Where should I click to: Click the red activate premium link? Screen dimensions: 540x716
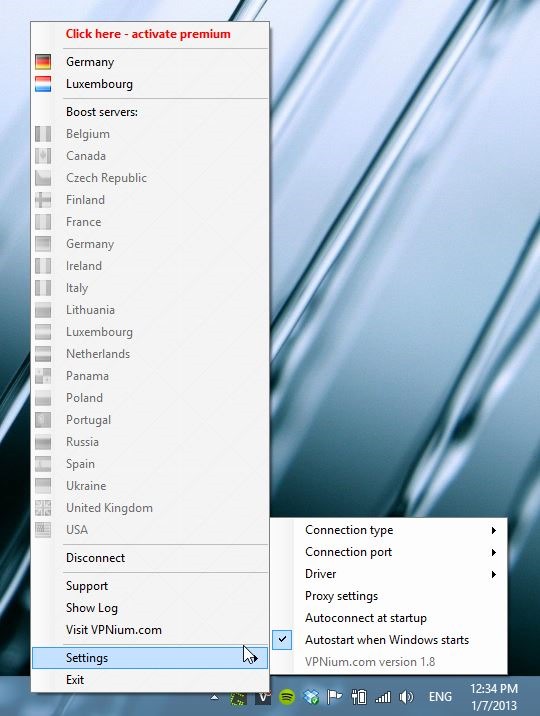pos(148,34)
